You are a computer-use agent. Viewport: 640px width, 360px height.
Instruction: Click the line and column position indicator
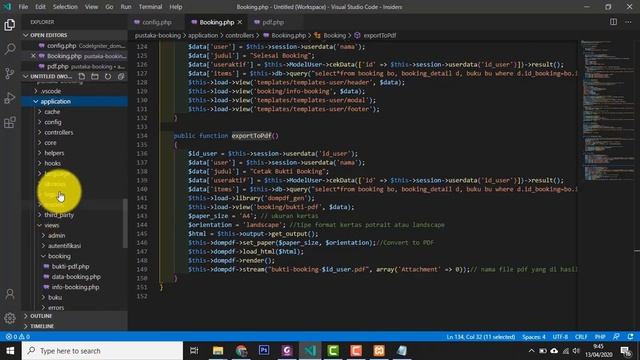point(481,337)
